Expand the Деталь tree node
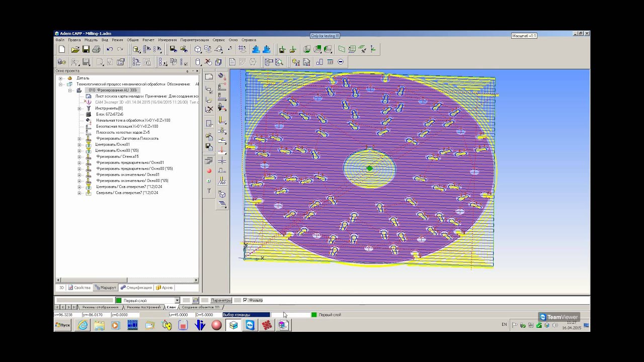Screen dimensions: 644x362 coord(60,78)
